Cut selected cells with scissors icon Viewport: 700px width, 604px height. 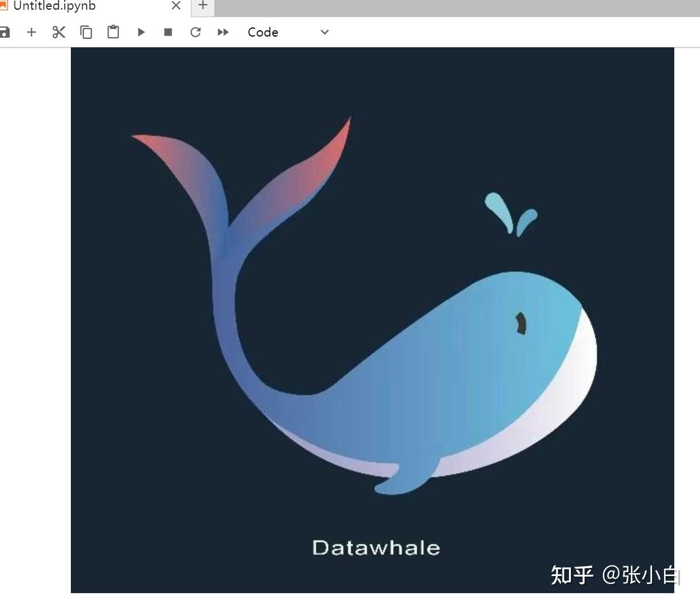[x=59, y=32]
